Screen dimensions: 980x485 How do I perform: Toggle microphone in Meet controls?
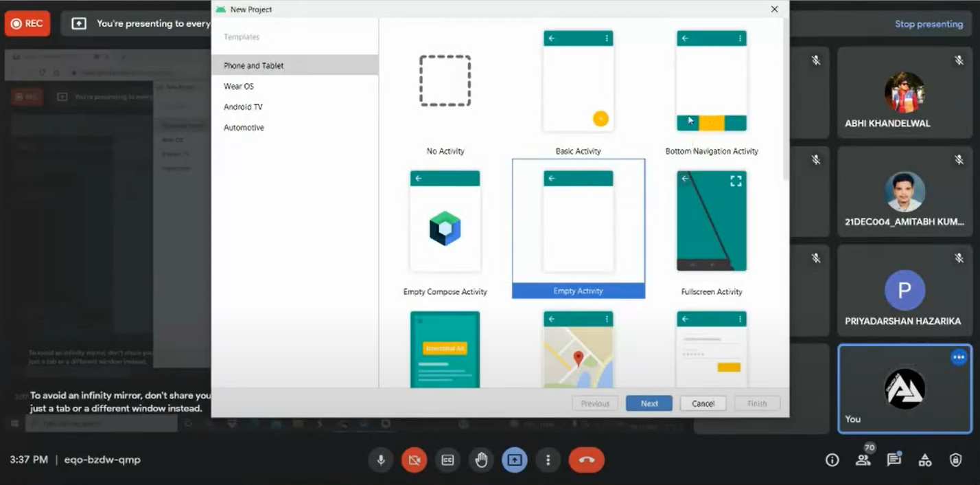point(381,460)
